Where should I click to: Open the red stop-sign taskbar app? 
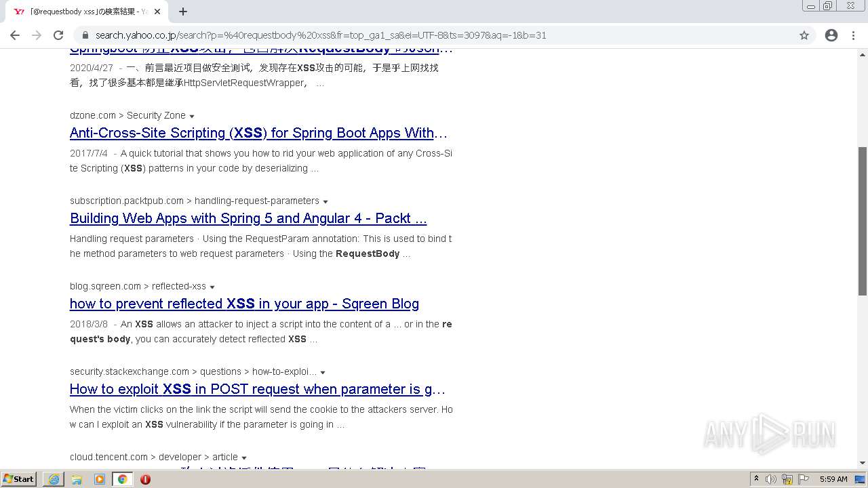[x=145, y=479]
